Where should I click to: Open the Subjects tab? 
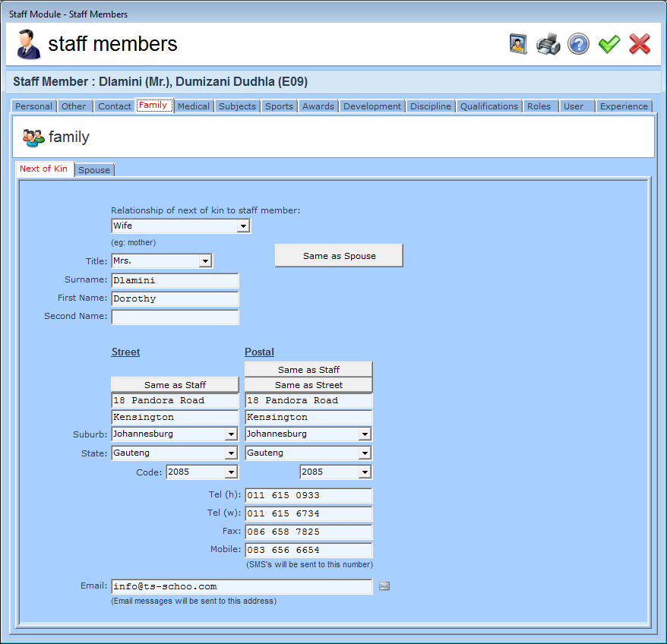pyautogui.click(x=237, y=106)
